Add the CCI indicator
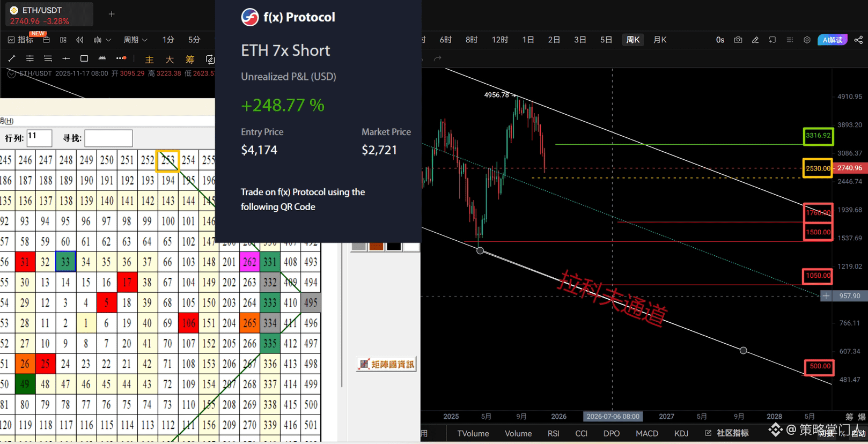868x444 pixels. point(582,433)
